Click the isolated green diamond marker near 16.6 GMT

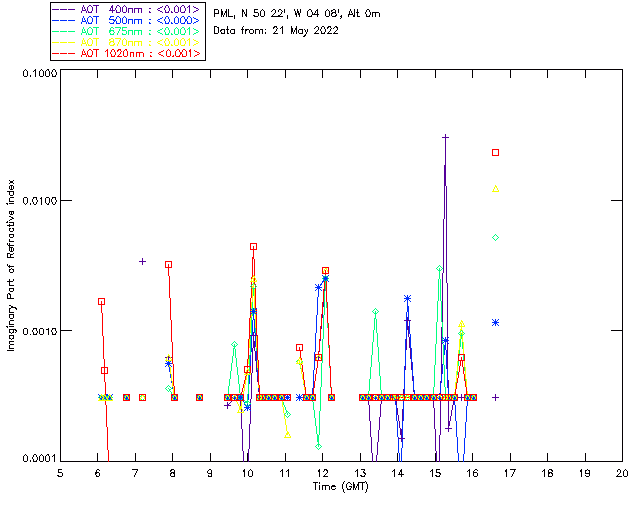(495, 237)
